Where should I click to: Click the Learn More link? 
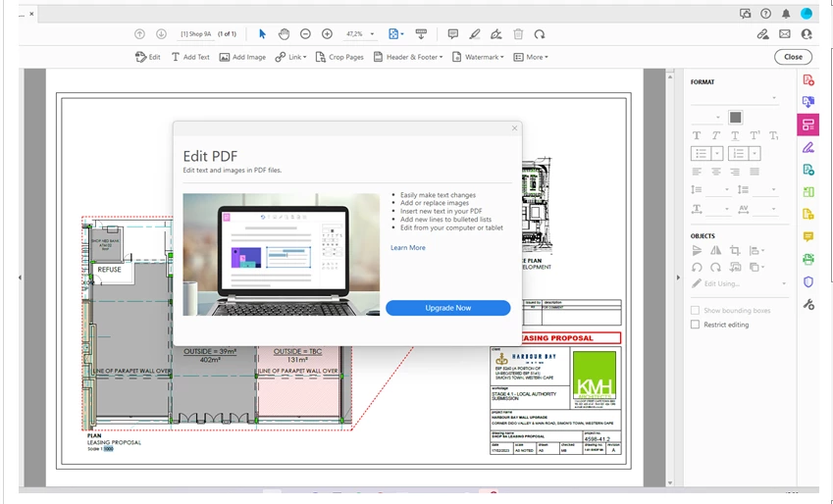(x=408, y=247)
